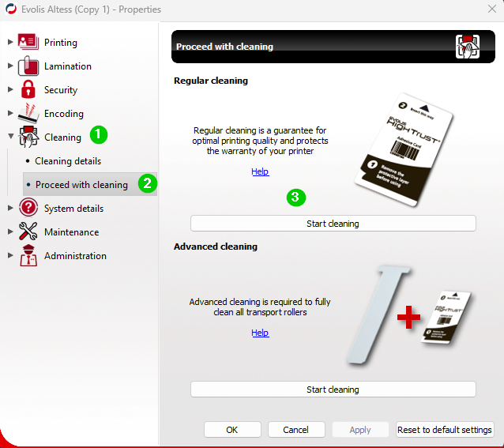Click the advanced cleaning T-card kit image
The height and width of the screenshot is (448, 504).
(409, 315)
